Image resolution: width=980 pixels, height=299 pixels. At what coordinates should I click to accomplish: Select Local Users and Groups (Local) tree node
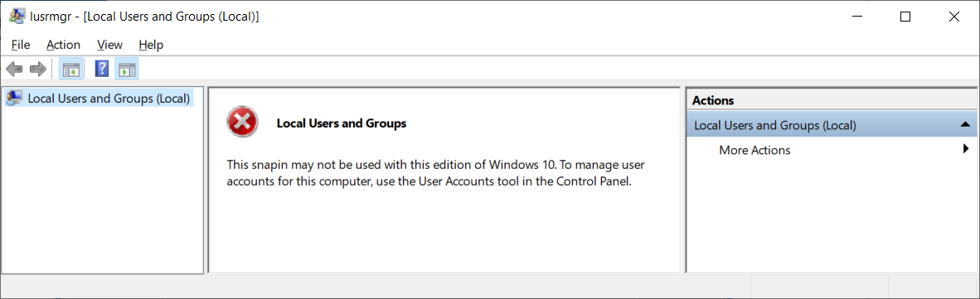tap(109, 98)
